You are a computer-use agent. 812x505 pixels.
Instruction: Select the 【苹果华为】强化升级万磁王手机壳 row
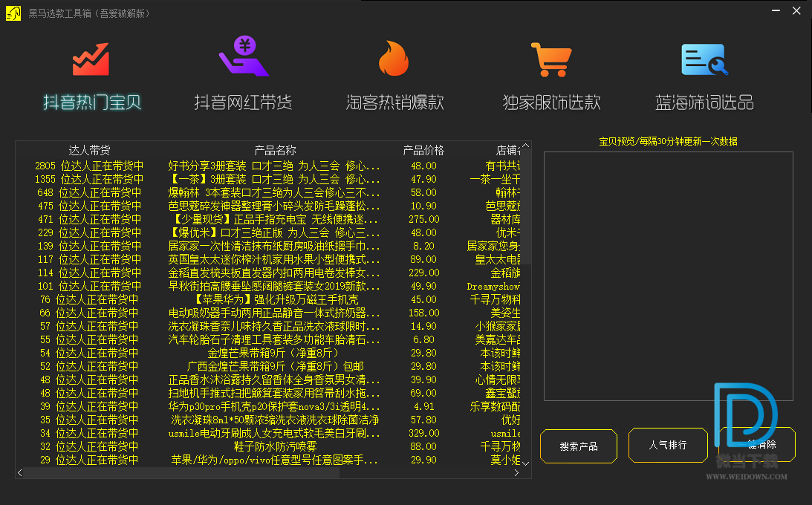(267, 299)
